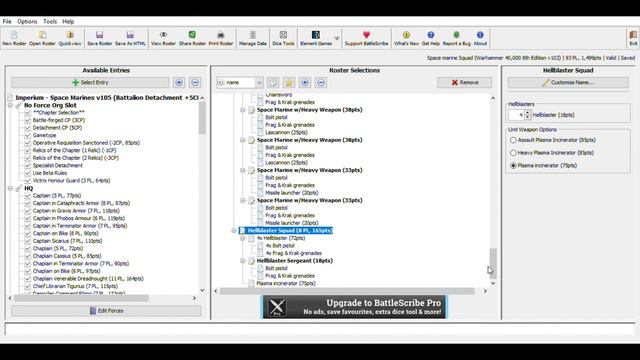Viewport: 640px width, 360px height.
Task: Collapse the Lascannon Space Marine w/Heavy Weapon (38pts) first node
Action: click(242, 110)
